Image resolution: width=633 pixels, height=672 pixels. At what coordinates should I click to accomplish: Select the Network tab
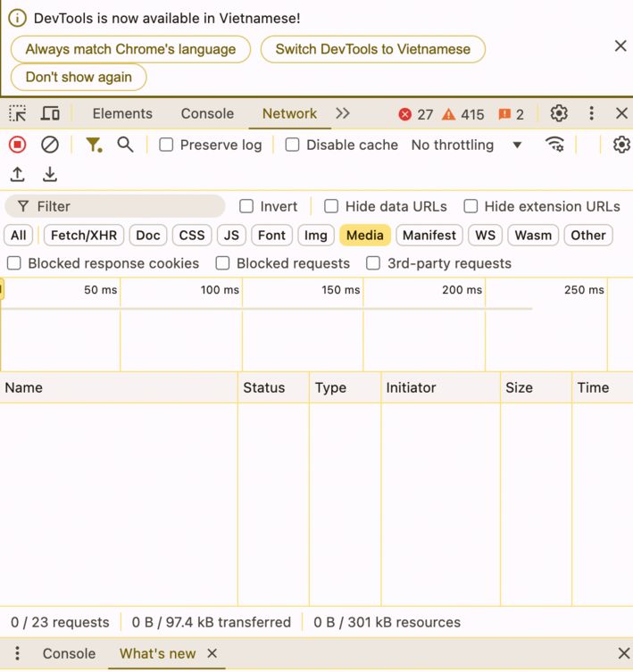tap(289, 113)
